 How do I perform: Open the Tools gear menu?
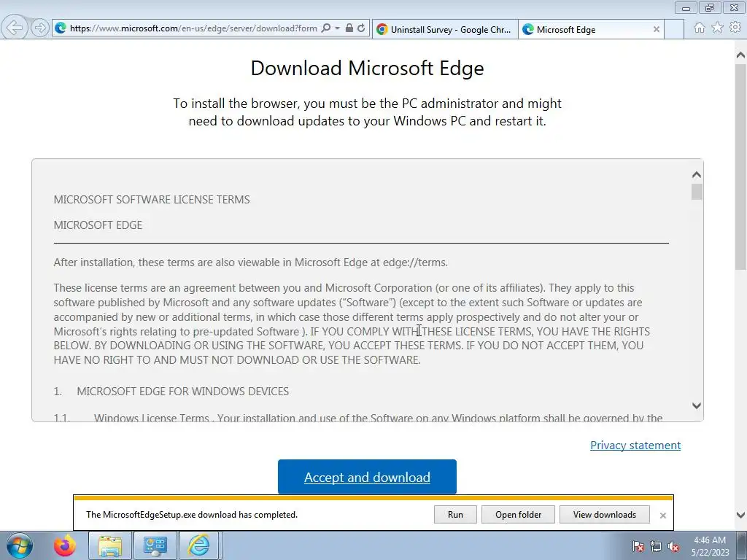click(x=735, y=28)
